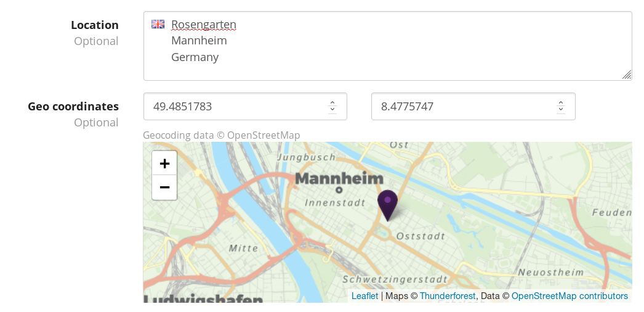Decrease longitude with the down stepper arrow
Viewport: 644px width, 312px height.
(x=560, y=110)
